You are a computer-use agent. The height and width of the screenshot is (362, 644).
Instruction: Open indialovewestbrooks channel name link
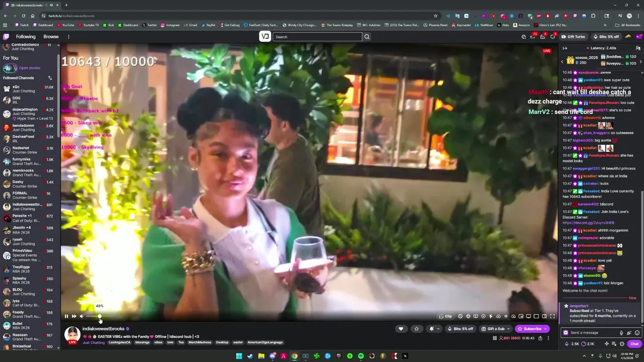pyautogui.click(x=103, y=329)
